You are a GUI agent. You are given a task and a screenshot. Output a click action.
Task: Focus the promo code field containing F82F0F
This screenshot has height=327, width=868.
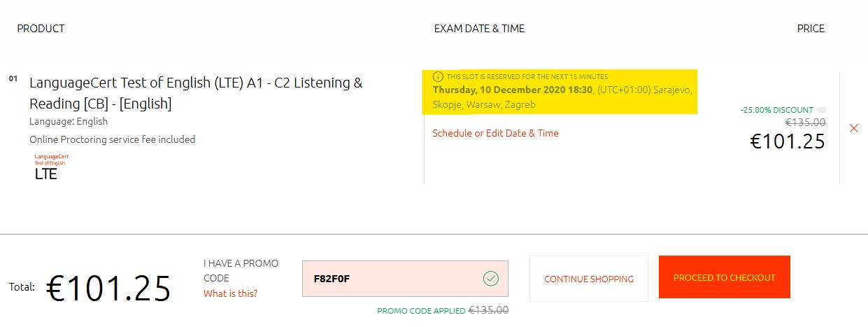tap(405, 279)
